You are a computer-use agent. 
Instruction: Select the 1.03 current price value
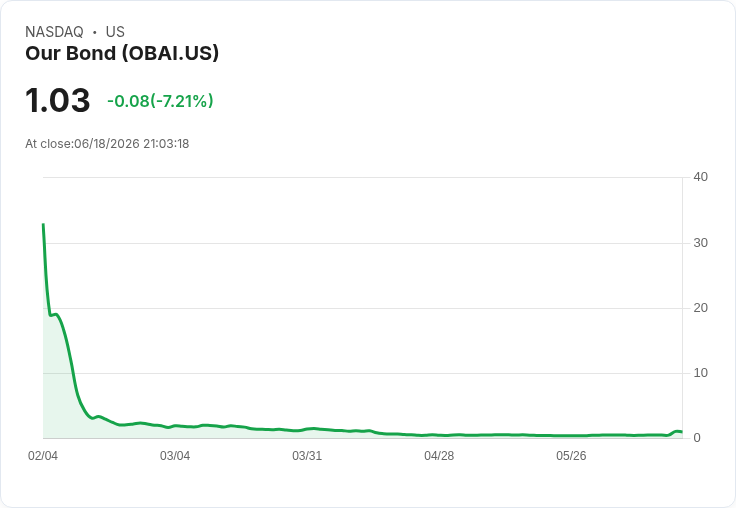57,100
